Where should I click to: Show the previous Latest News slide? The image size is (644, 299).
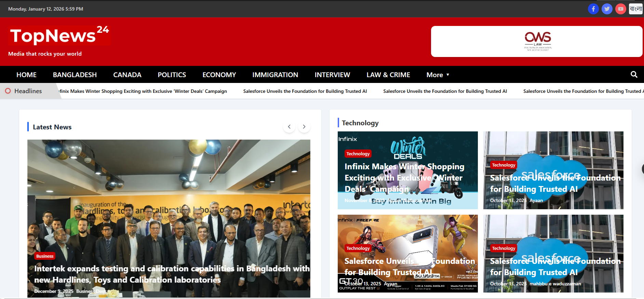click(289, 127)
